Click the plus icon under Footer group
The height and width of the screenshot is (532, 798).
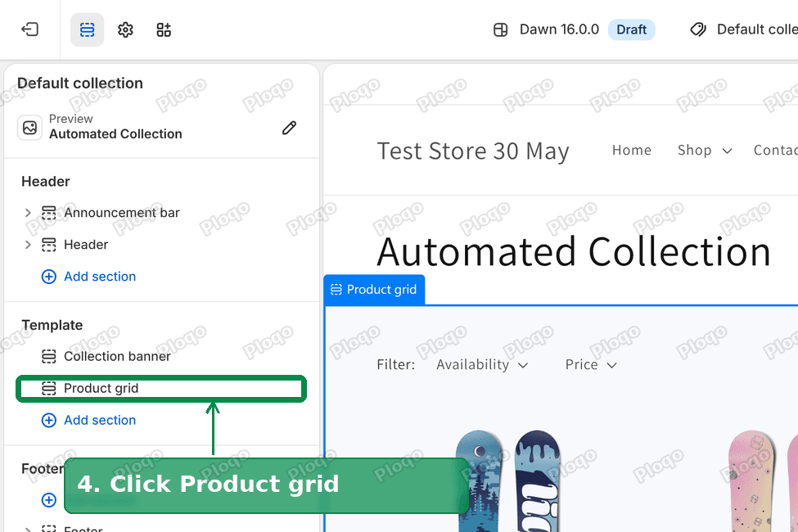click(49, 500)
